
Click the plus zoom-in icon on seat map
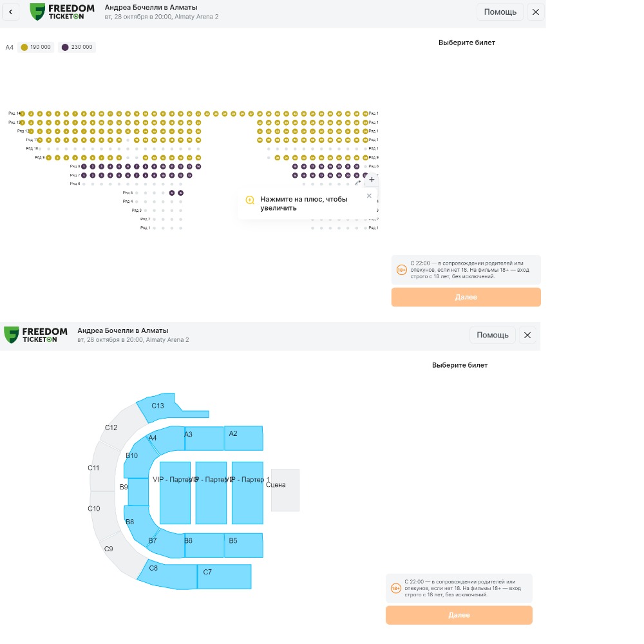point(372,180)
